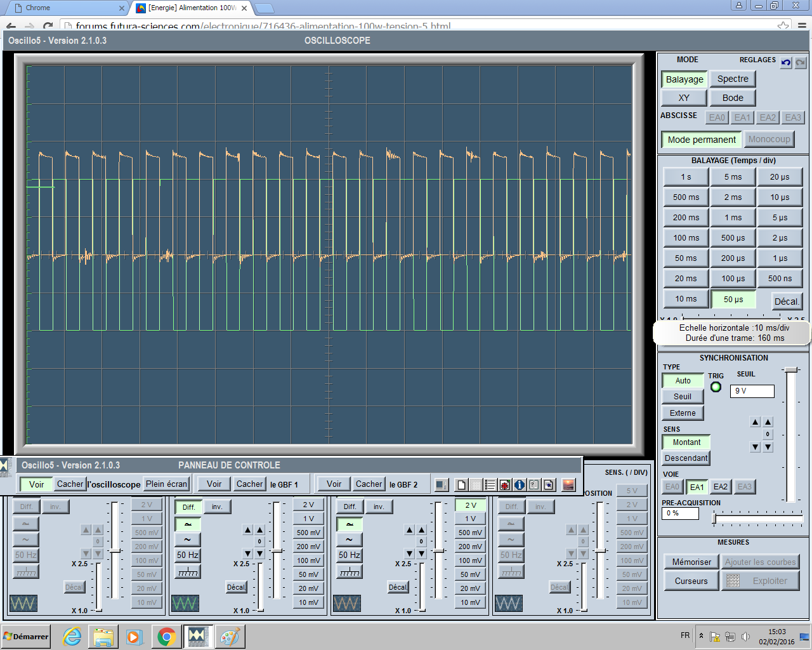Viewport: 812px width, 650px height.
Task: Open a new Chrome tab
Action: [265, 8]
